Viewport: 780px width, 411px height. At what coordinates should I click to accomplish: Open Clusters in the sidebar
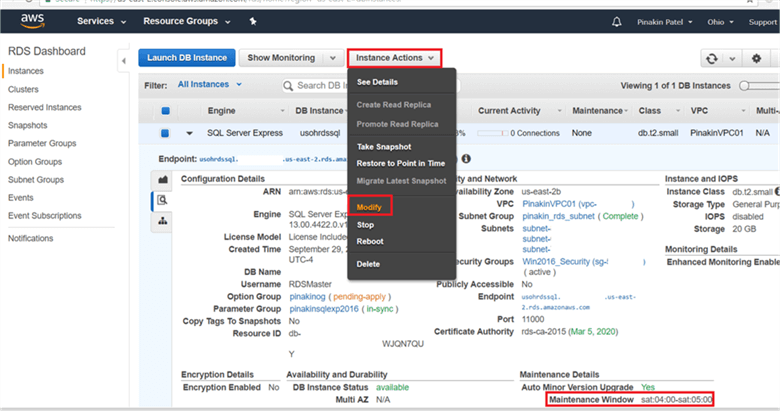(x=23, y=90)
